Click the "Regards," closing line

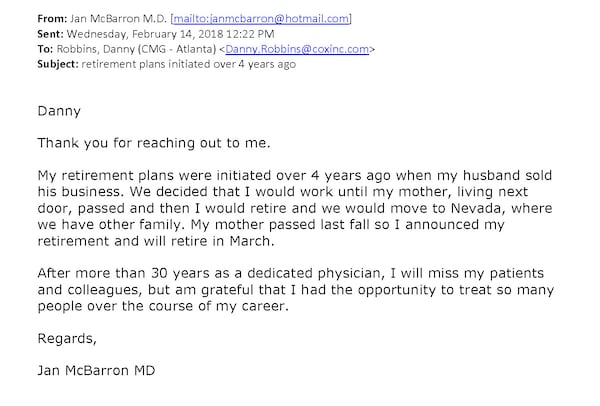pyautogui.click(x=65, y=338)
